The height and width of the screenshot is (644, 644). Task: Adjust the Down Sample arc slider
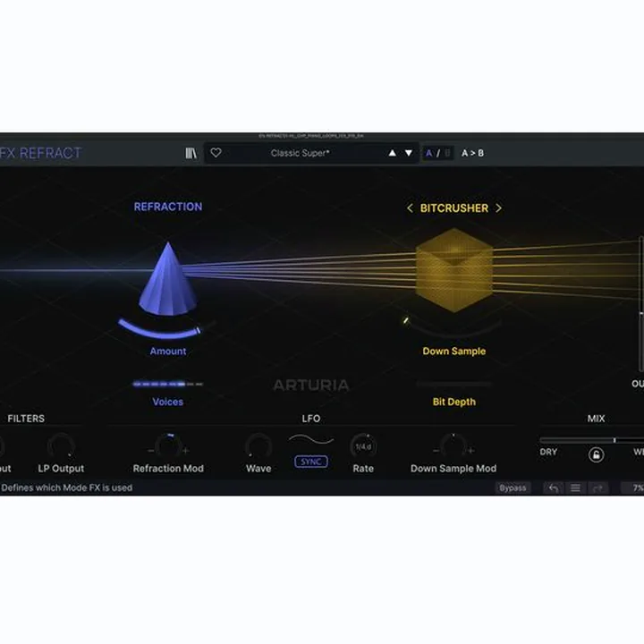pos(453,326)
